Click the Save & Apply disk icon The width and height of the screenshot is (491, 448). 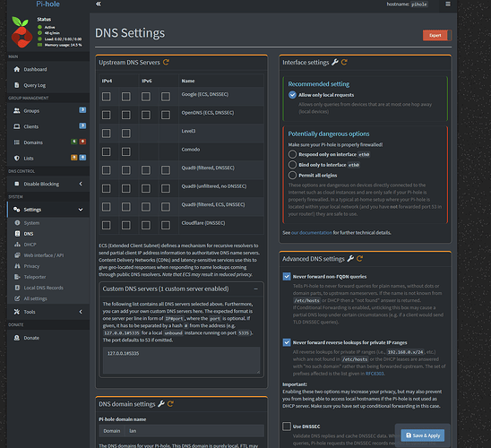[x=409, y=435]
